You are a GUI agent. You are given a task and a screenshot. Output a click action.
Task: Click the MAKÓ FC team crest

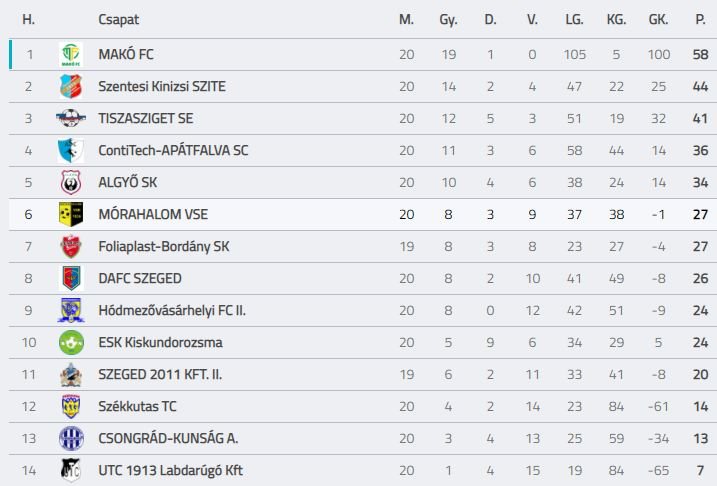coord(70,55)
